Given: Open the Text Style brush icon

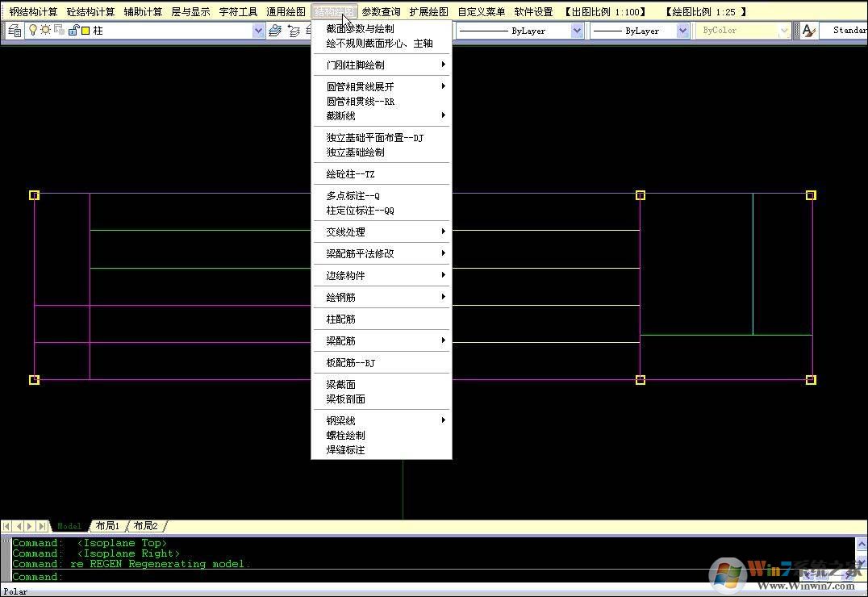Looking at the screenshot, I should (809, 31).
